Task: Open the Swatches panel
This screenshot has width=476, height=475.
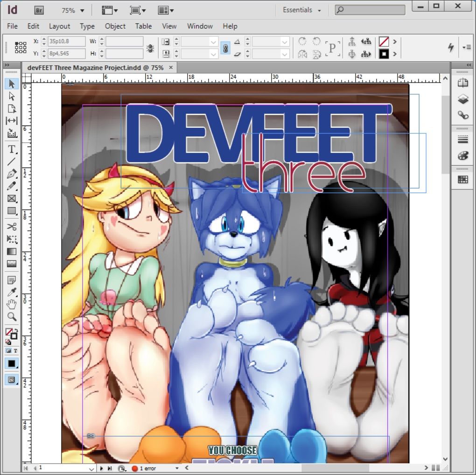Action: 463,180
